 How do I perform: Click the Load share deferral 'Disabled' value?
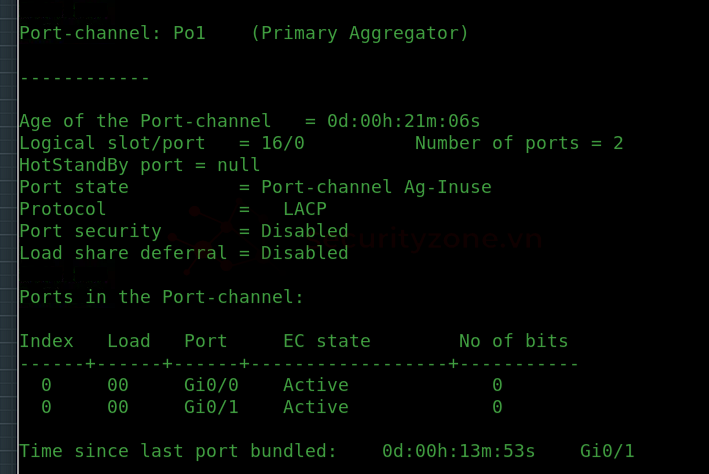click(x=305, y=253)
